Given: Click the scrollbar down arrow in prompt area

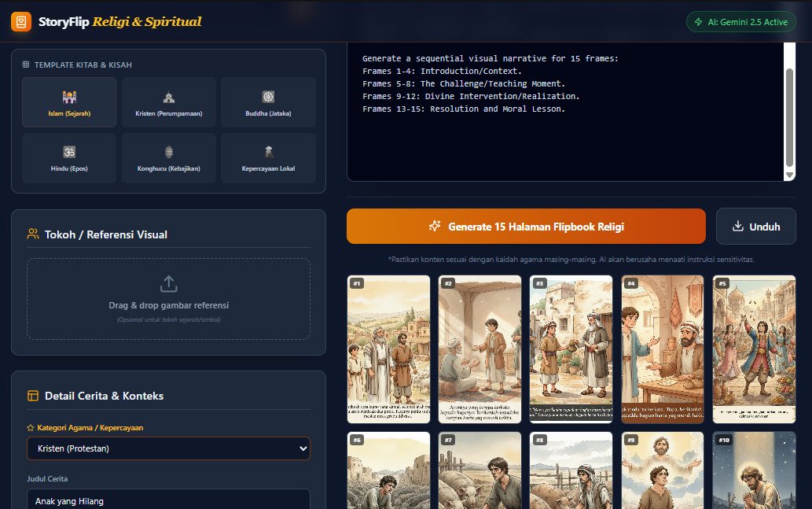Looking at the screenshot, I should point(790,175).
